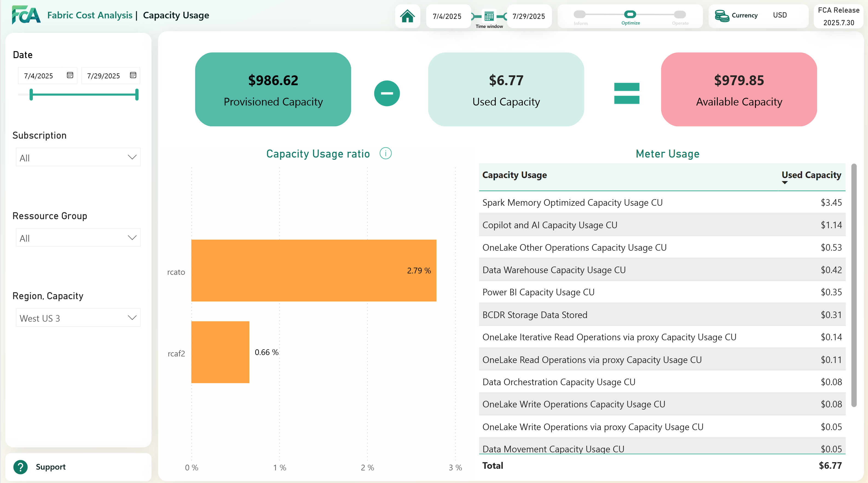The image size is (868, 483).
Task: Switch the mode to Operate
Action: tap(680, 14)
